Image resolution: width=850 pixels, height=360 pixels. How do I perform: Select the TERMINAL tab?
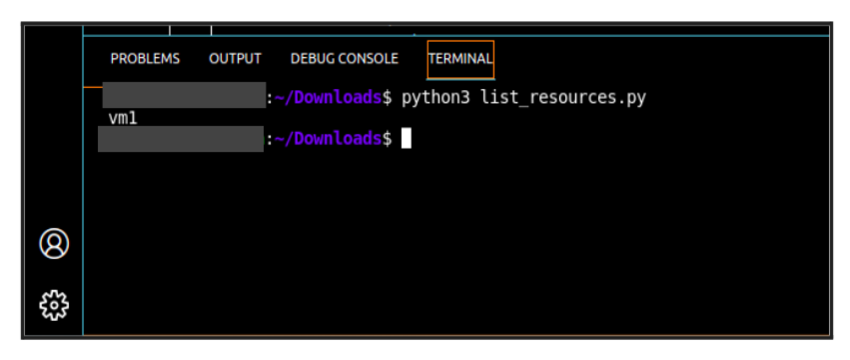coord(460,59)
